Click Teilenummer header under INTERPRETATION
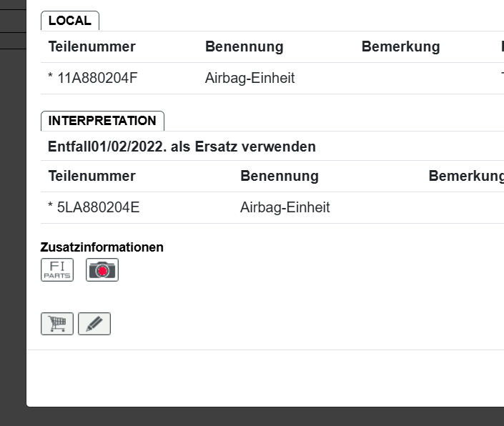 [x=92, y=176]
